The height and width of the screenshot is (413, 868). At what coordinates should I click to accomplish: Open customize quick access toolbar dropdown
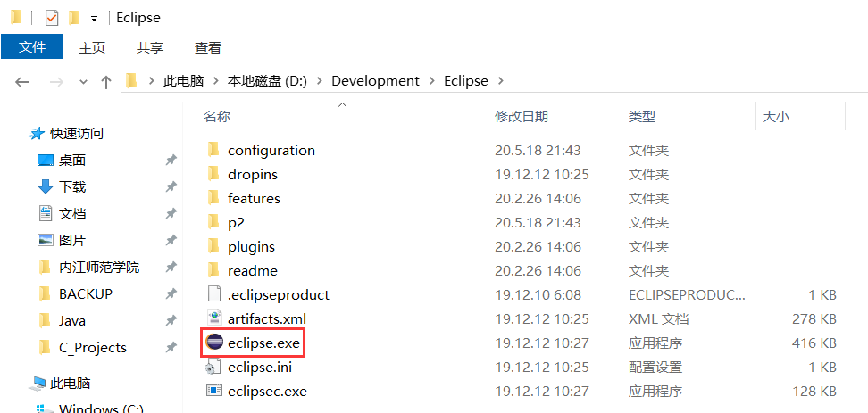[94, 19]
